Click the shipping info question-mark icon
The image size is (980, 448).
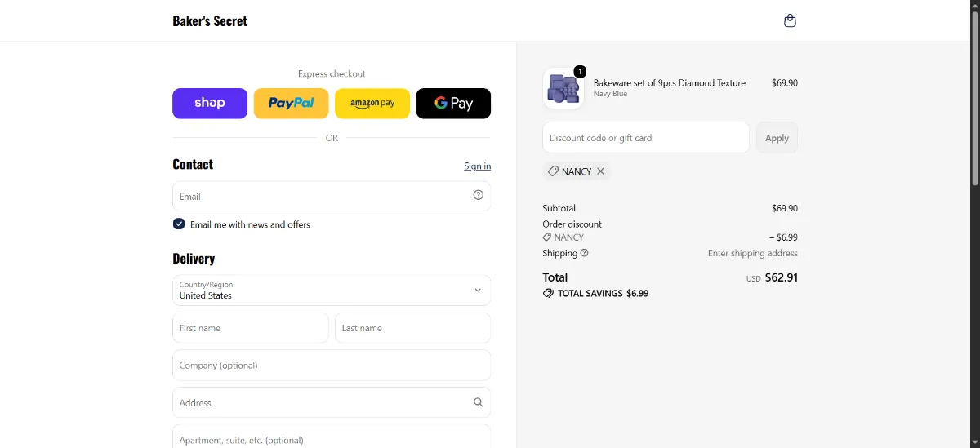pyautogui.click(x=584, y=253)
